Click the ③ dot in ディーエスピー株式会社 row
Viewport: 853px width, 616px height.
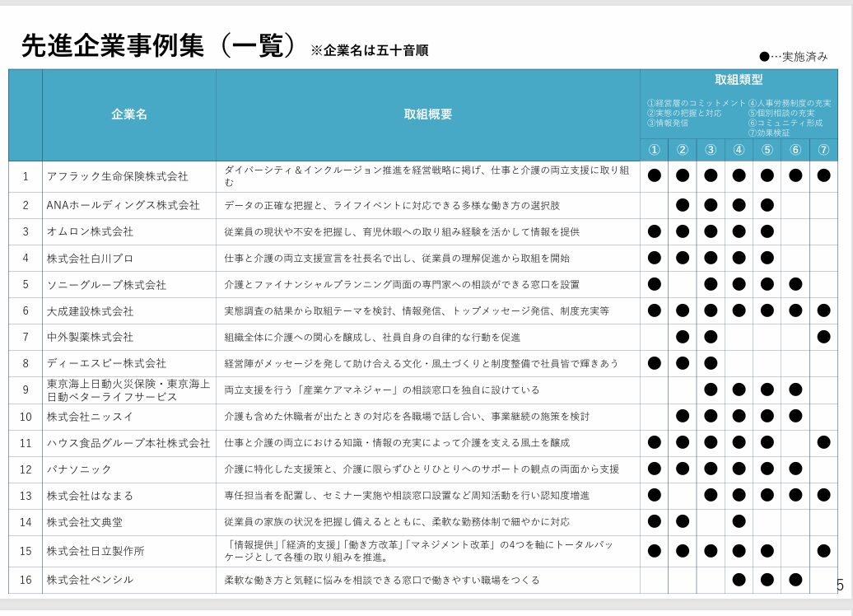pos(711,363)
